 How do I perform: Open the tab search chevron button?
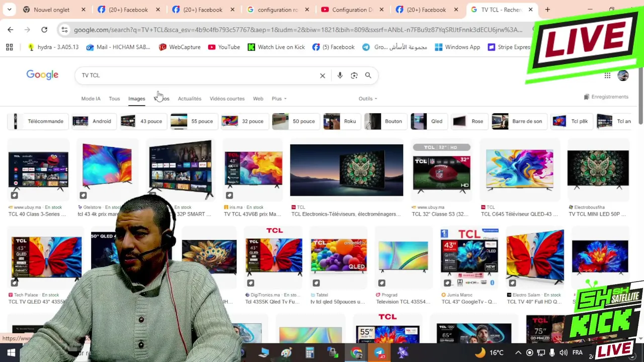[10, 10]
